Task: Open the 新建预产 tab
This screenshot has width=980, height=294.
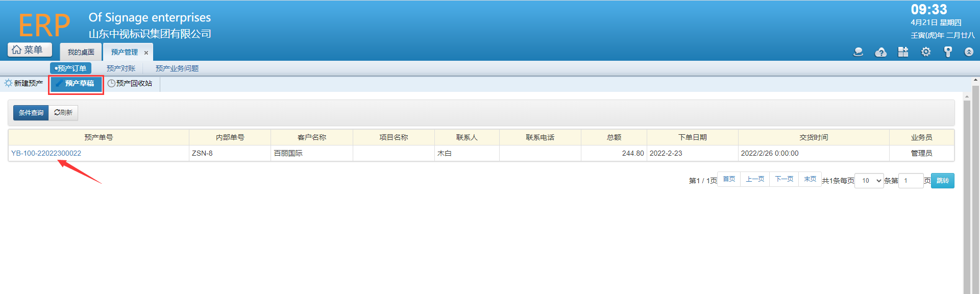Action: click(24, 83)
